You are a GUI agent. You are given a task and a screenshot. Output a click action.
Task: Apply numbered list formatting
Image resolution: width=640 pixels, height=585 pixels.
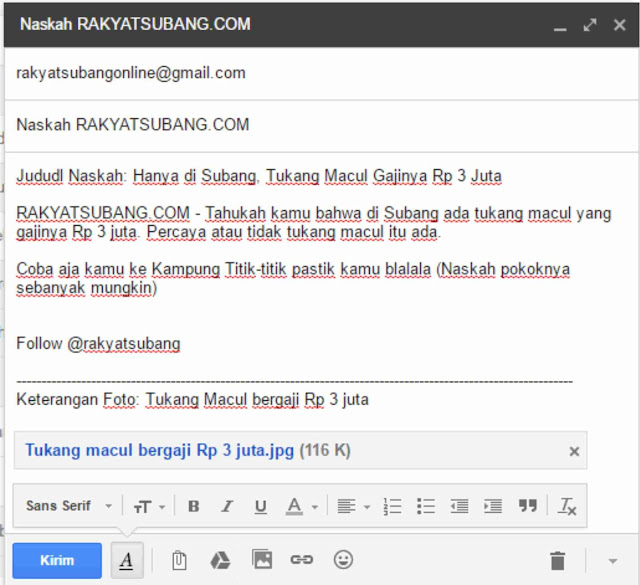392,507
